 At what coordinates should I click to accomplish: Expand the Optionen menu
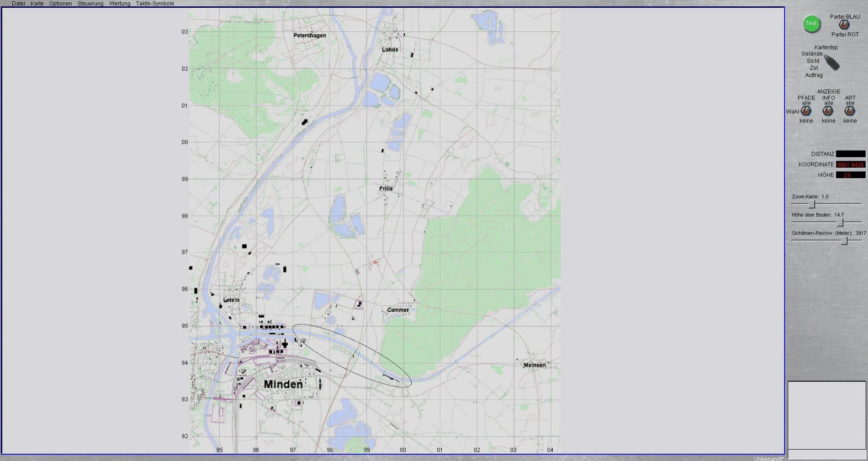(x=60, y=4)
